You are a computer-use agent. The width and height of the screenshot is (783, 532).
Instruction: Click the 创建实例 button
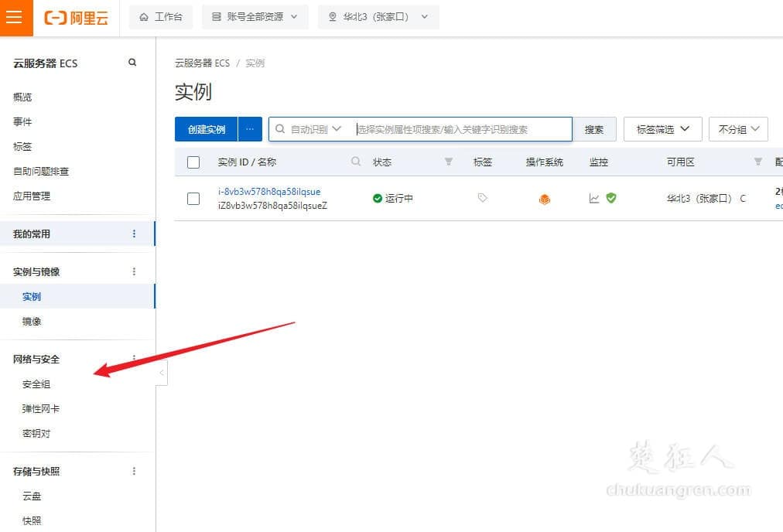(x=206, y=129)
